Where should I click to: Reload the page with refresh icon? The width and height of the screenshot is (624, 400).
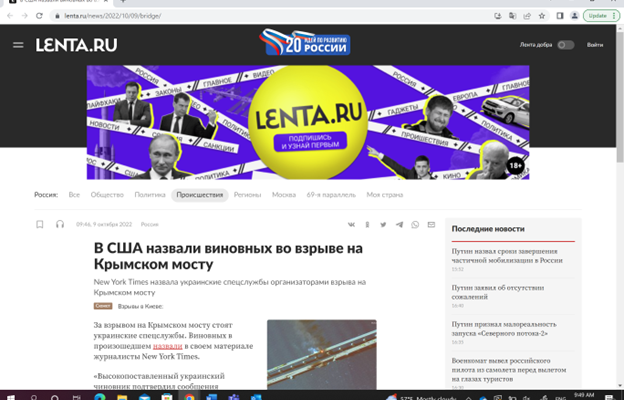point(39,16)
